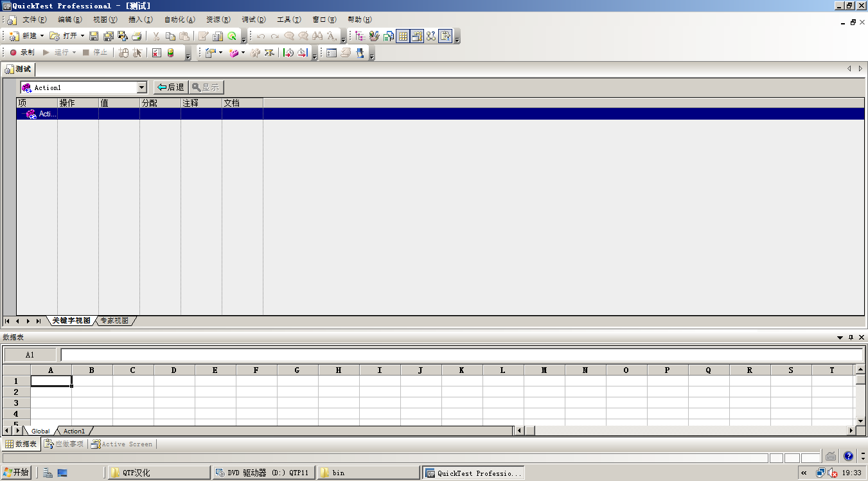Click the analog recording mouse icon
Image resolution: width=868 pixels, height=481 pixels.
[123, 53]
